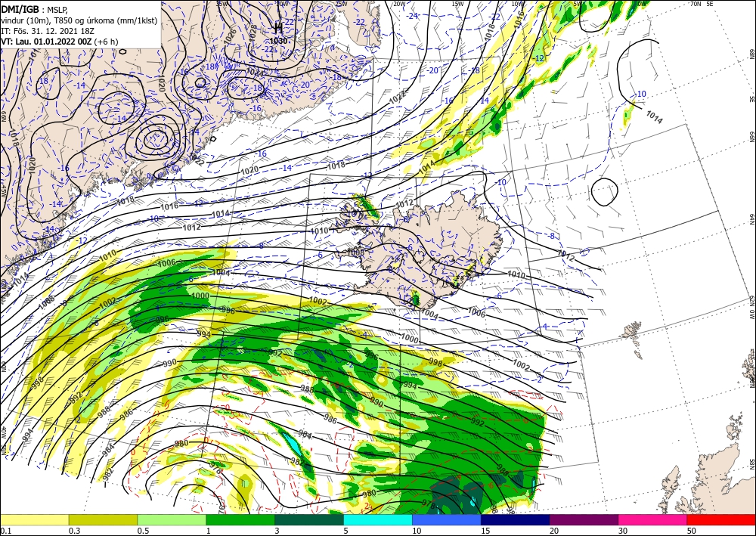Screen dimensions: 756x536
Task: Click the 25W longitude label
Action: pyautogui.click(x=341, y=3)
